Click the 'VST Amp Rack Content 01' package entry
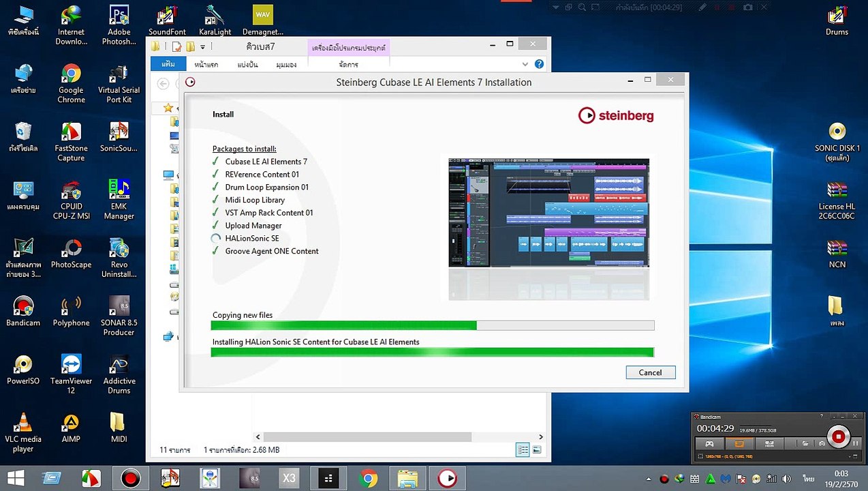868x491 pixels. (269, 213)
